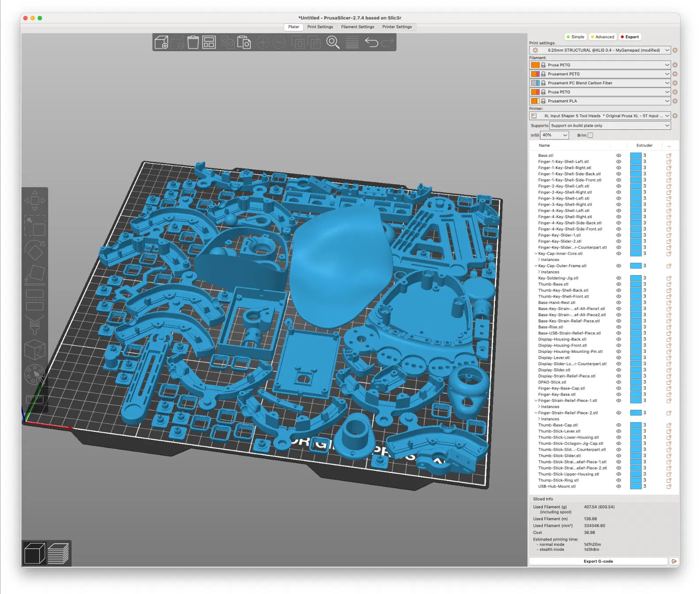
Task: Click the Split to objects icon
Action: [x=298, y=42]
